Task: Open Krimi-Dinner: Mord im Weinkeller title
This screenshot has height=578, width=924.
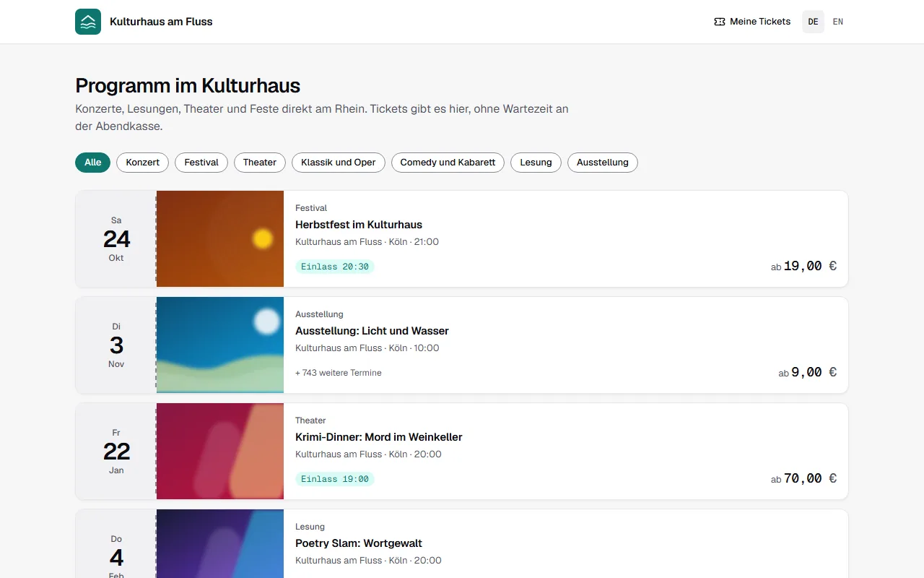Action: [379, 437]
